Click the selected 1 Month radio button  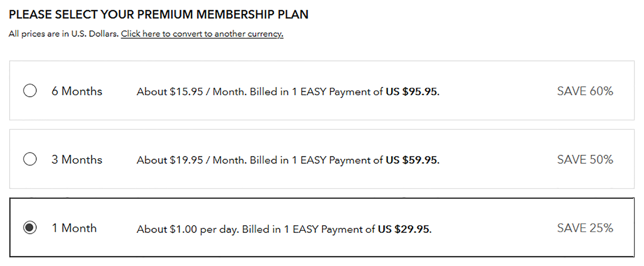30,228
